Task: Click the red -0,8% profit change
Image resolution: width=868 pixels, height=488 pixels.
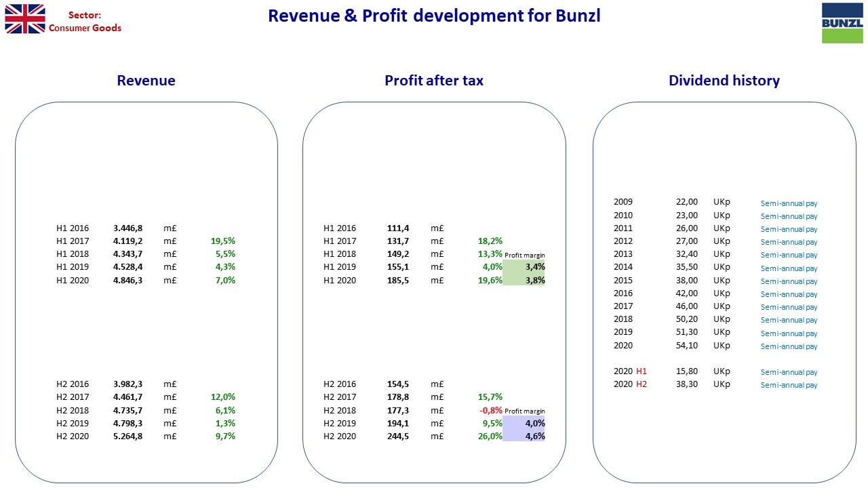Action: tap(491, 410)
